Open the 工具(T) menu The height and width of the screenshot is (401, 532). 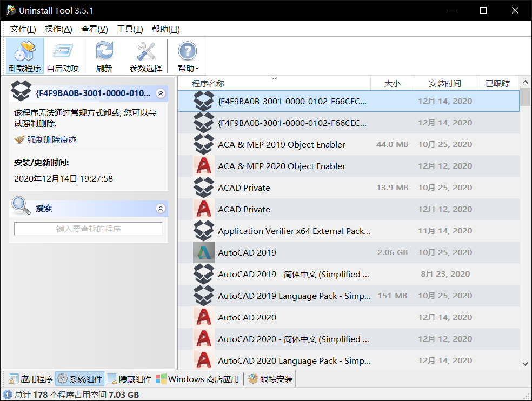click(130, 29)
